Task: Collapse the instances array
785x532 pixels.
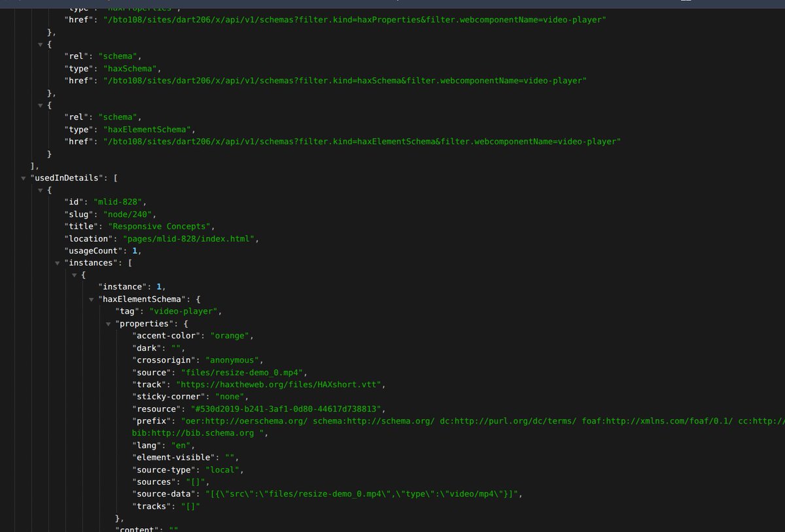Action: (x=58, y=263)
